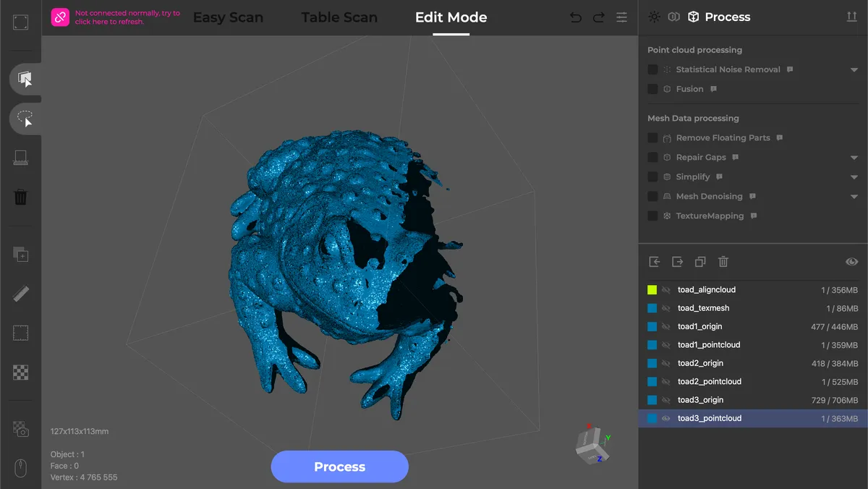The image size is (868, 489).
Task: Click the pink connection refresh icon
Action: pyautogui.click(x=60, y=17)
